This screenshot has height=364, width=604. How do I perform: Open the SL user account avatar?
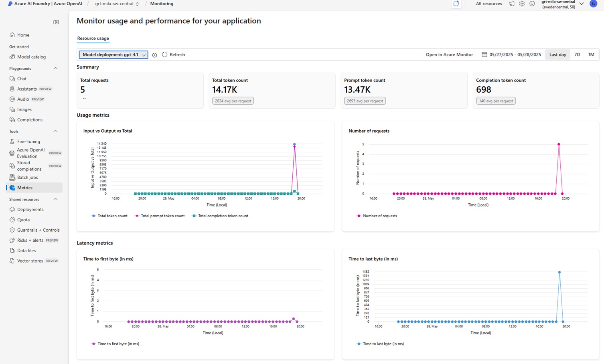pyautogui.click(x=593, y=4)
